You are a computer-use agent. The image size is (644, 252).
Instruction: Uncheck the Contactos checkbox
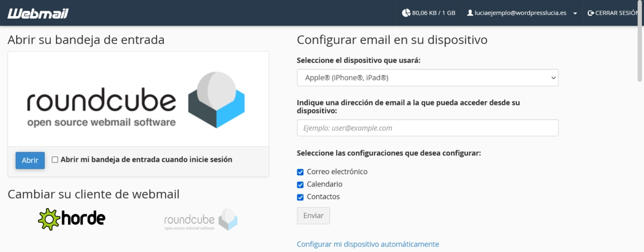pyautogui.click(x=300, y=197)
